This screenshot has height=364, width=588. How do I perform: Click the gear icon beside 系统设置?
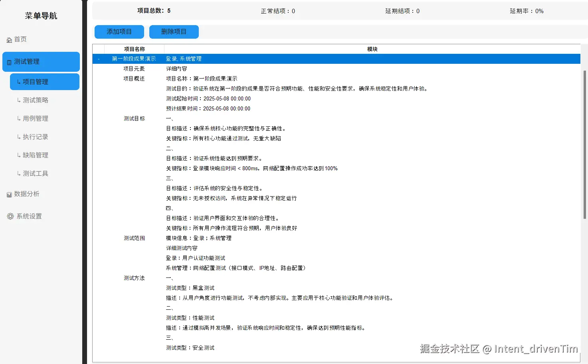click(10, 216)
